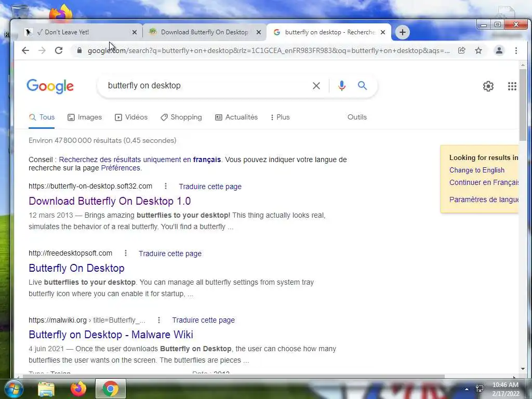Select the Tous results filter

(x=42, y=117)
